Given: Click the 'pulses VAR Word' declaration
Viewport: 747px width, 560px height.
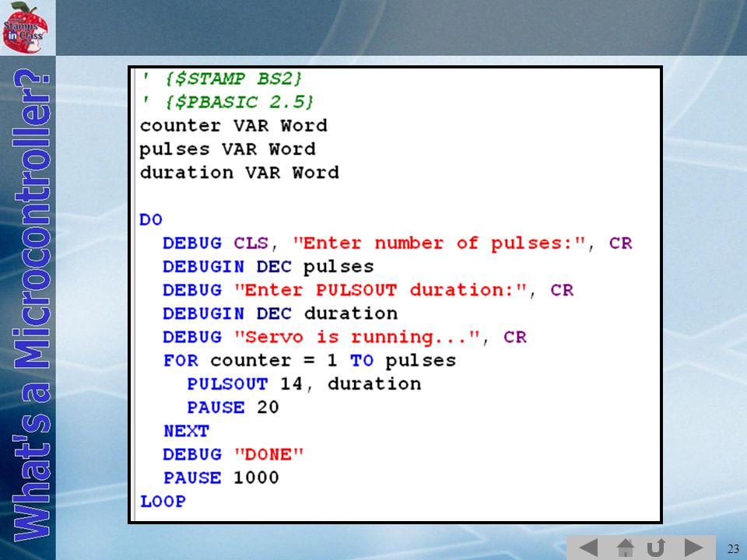Looking at the screenshot, I should (227, 149).
